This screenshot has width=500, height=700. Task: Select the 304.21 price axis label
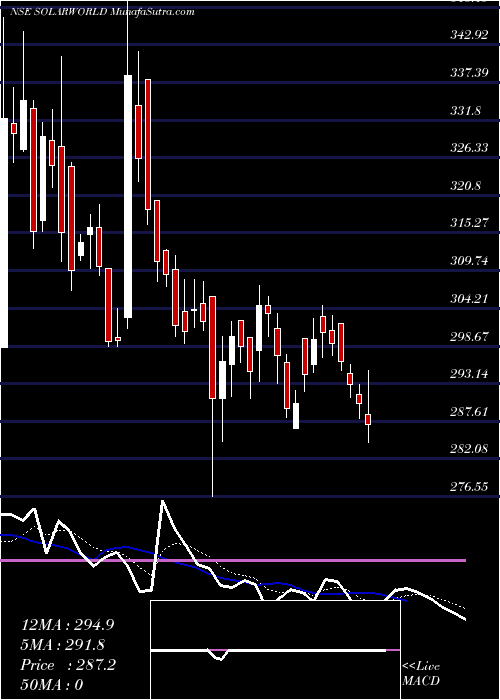click(470, 299)
